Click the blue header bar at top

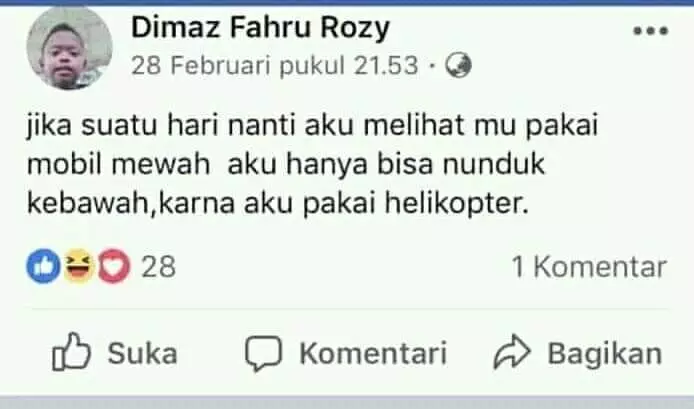click(347, 3)
